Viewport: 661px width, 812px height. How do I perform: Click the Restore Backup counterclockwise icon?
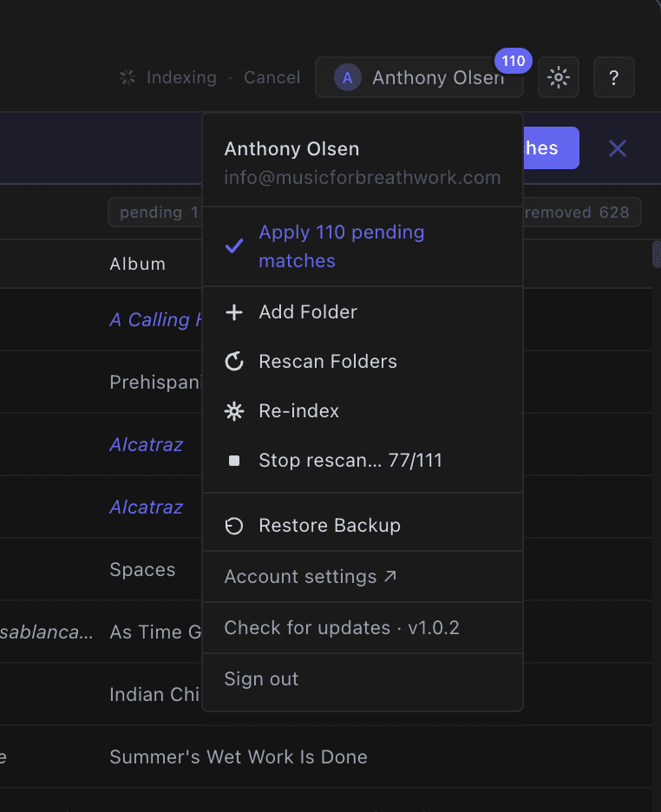(x=234, y=526)
